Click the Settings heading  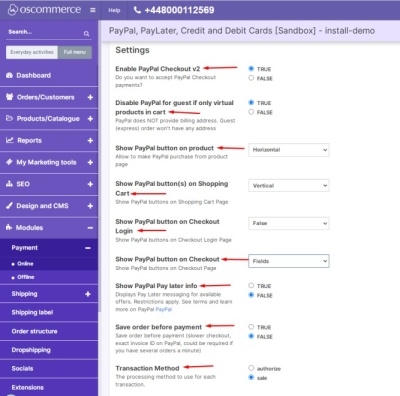click(x=132, y=50)
